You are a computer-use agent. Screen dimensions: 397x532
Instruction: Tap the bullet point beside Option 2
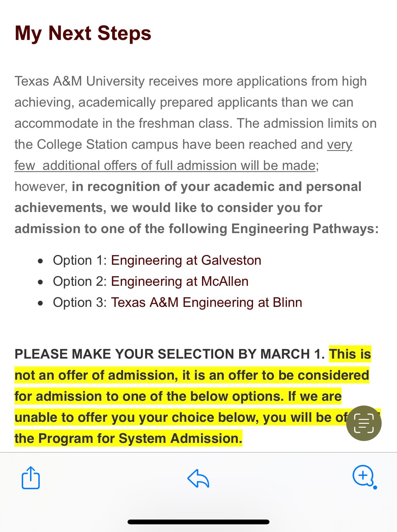point(40,282)
